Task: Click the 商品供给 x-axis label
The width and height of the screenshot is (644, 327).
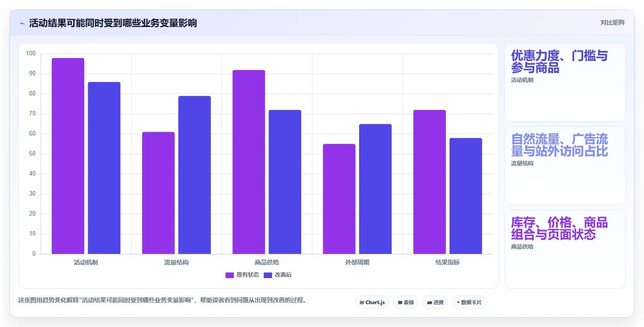Action: click(267, 262)
